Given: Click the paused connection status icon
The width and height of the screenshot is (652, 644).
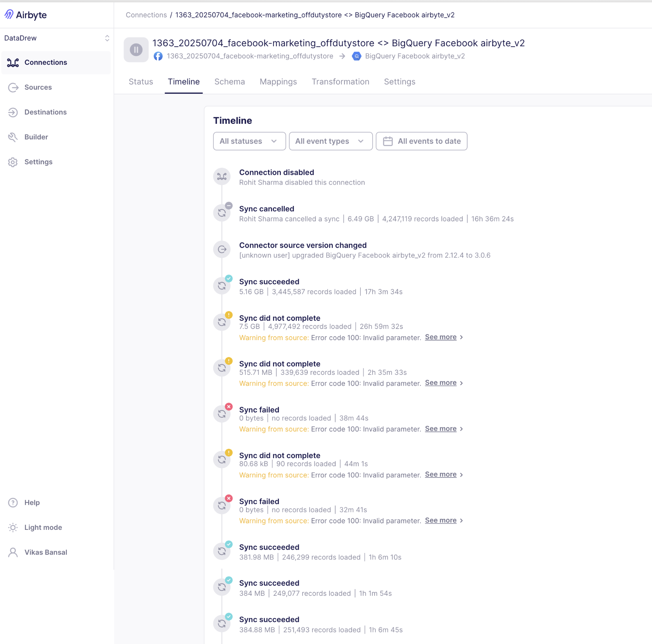Looking at the screenshot, I should (136, 50).
